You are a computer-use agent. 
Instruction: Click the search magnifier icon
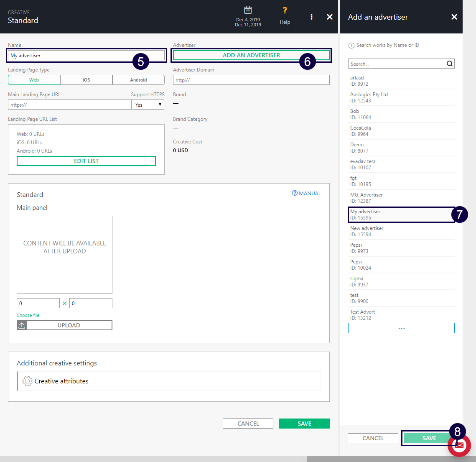[450, 64]
